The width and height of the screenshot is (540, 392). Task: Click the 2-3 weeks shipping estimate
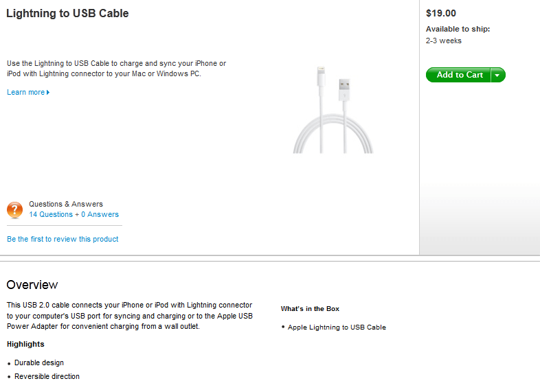[444, 41]
